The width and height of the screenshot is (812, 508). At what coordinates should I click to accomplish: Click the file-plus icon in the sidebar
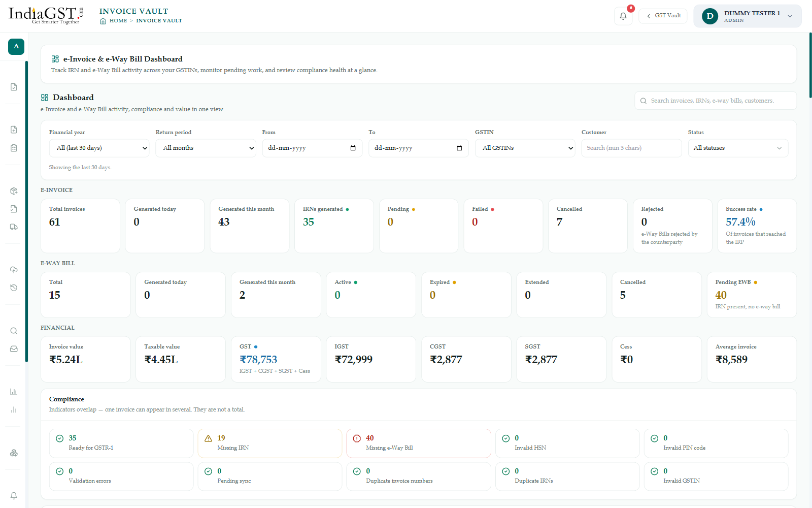click(14, 130)
